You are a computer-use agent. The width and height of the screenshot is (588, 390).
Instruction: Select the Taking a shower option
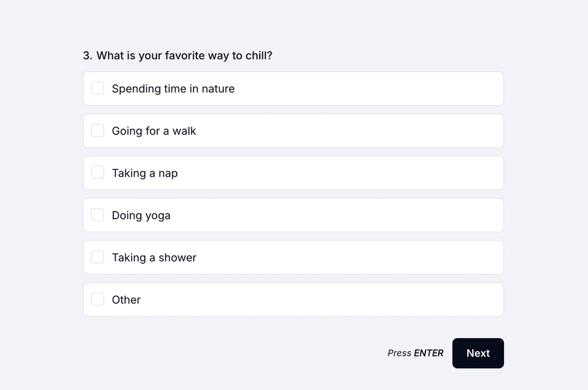pos(293,257)
